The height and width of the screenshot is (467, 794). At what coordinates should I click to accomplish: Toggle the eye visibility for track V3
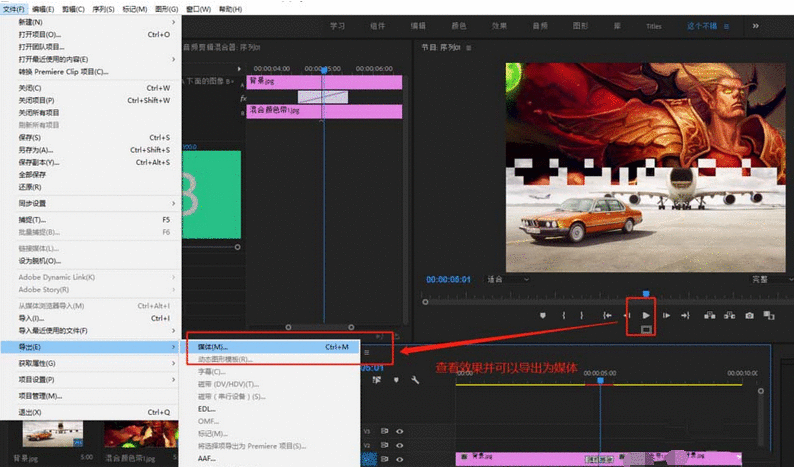pos(400,431)
